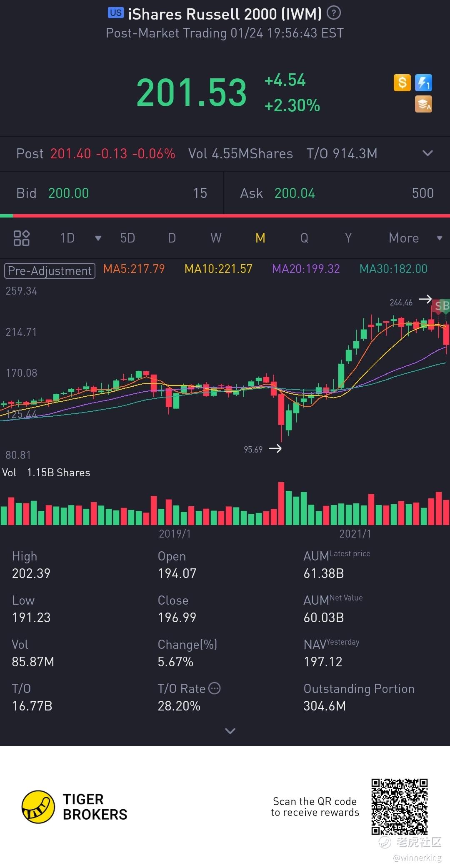This screenshot has width=450, height=868.
Task: Tap the 2021/1 date axis label
Action: pyautogui.click(x=355, y=534)
